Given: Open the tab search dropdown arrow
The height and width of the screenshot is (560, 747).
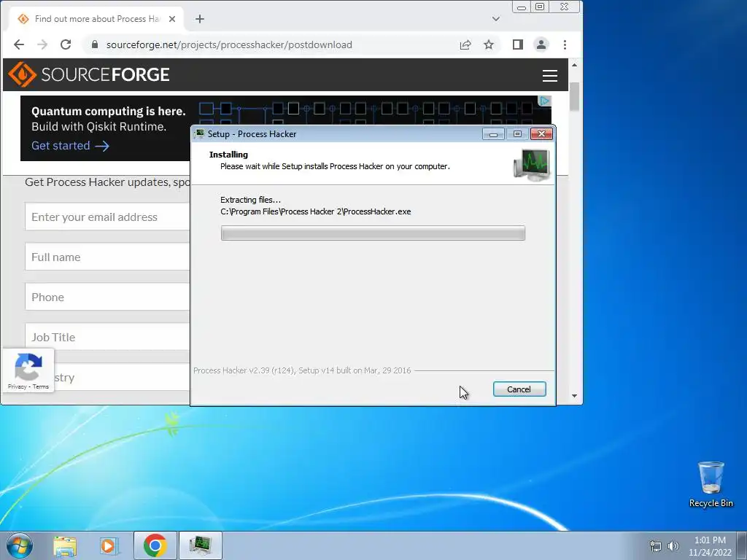Looking at the screenshot, I should tap(496, 19).
